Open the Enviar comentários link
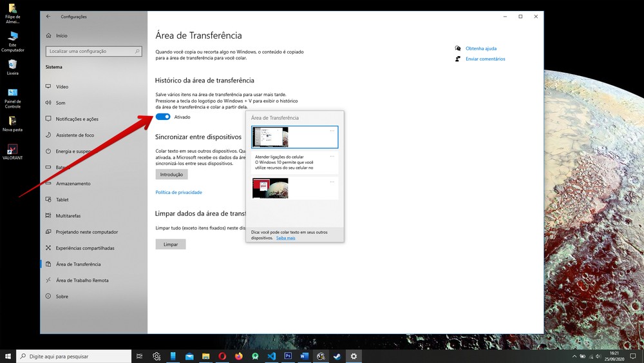The image size is (644, 363). pyautogui.click(x=486, y=59)
